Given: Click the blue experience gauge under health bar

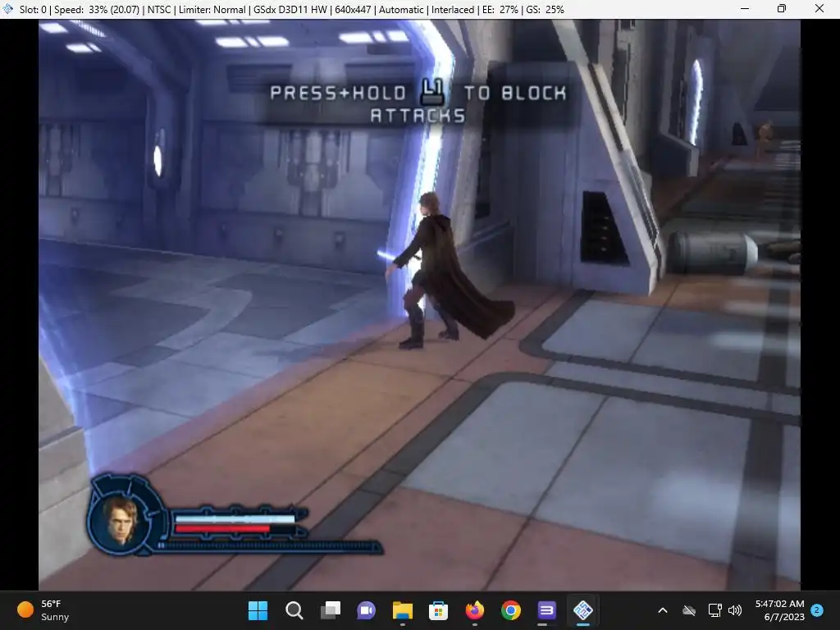Looking at the screenshot, I should [x=269, y=546].
